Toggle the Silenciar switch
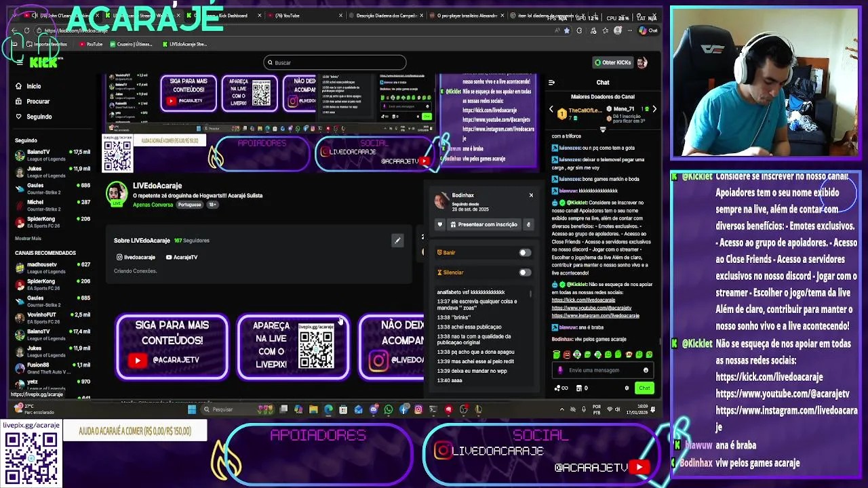 coord(525,272)
